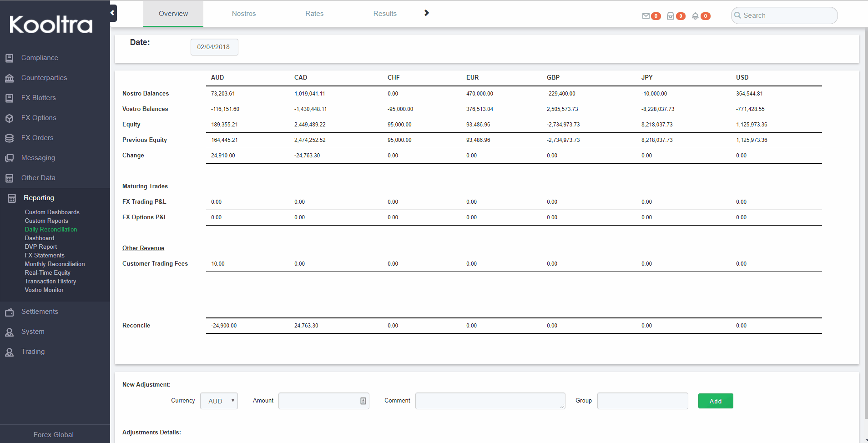Click the Amount input field

click(x=324, y=401)
